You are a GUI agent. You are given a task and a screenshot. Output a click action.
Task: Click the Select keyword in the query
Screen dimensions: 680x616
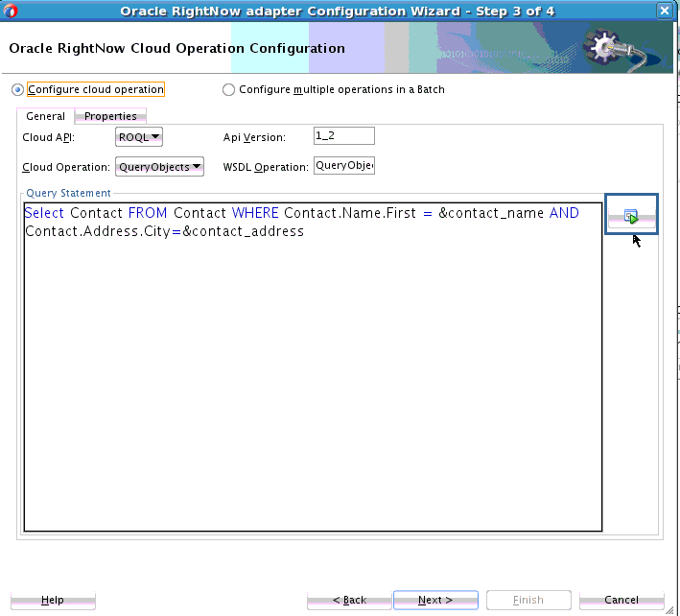(45, 213)
